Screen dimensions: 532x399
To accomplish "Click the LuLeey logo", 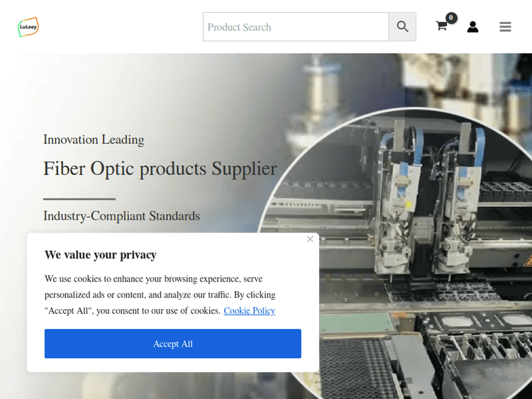I will (x=28, y=27).
